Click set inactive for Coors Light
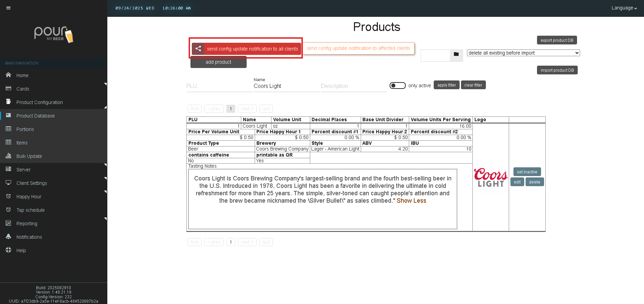Screen dimensions: 644x304 point(527,172)
